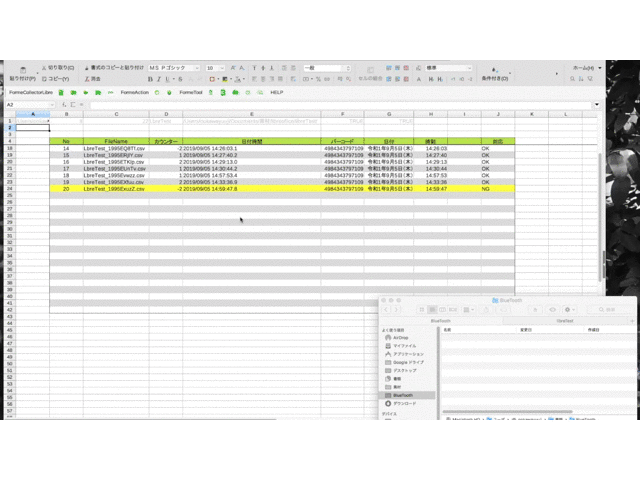Click the Bold formatting icon

pos(150,78)
